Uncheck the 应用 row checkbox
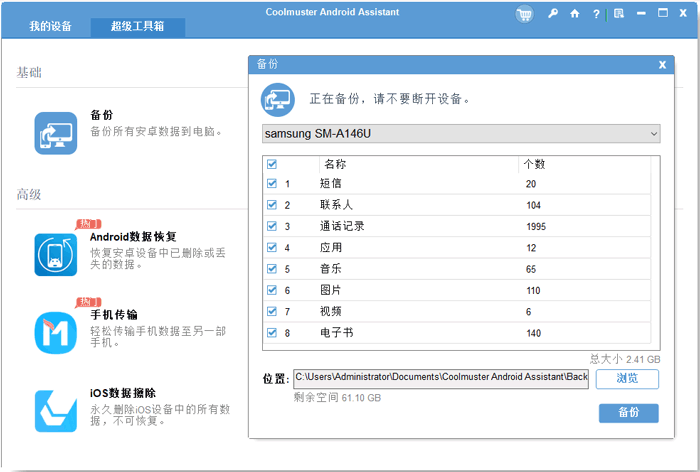700x472 pixels. pos(272,247)
